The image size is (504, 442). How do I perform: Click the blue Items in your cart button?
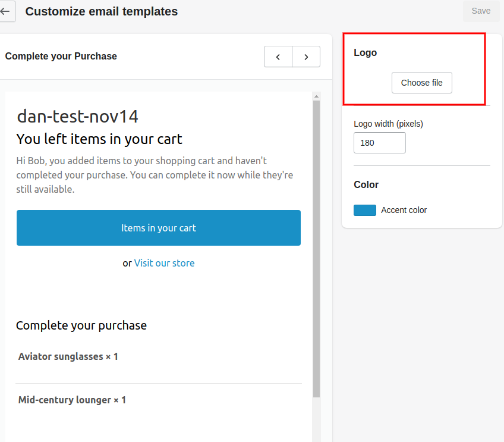(159, 228)
